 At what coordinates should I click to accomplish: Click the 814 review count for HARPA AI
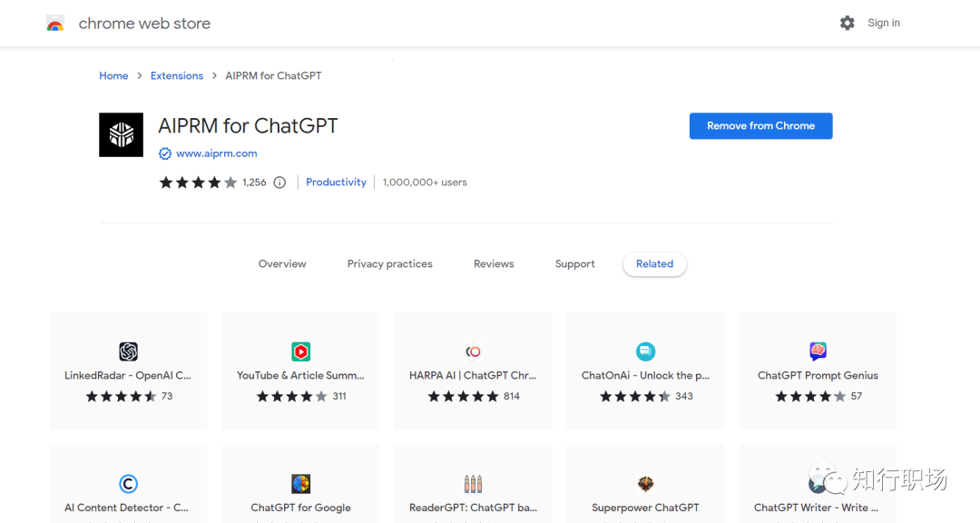click(x=512, y=397)
